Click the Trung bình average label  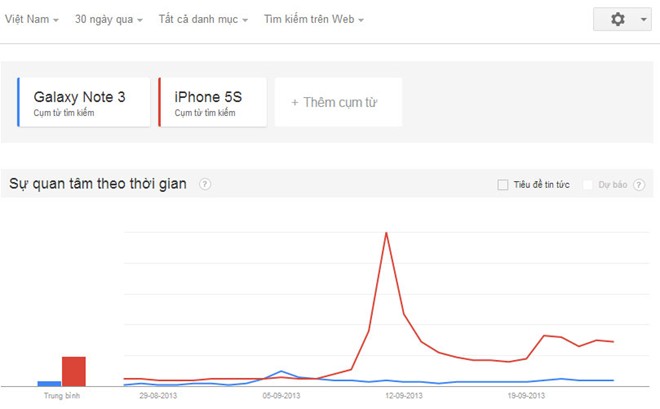[62, 396]
